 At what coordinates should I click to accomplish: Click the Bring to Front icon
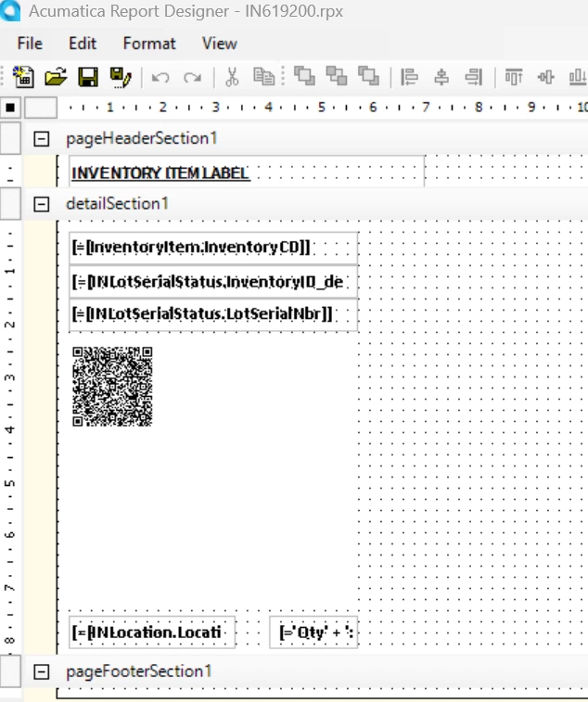(304, 76)
